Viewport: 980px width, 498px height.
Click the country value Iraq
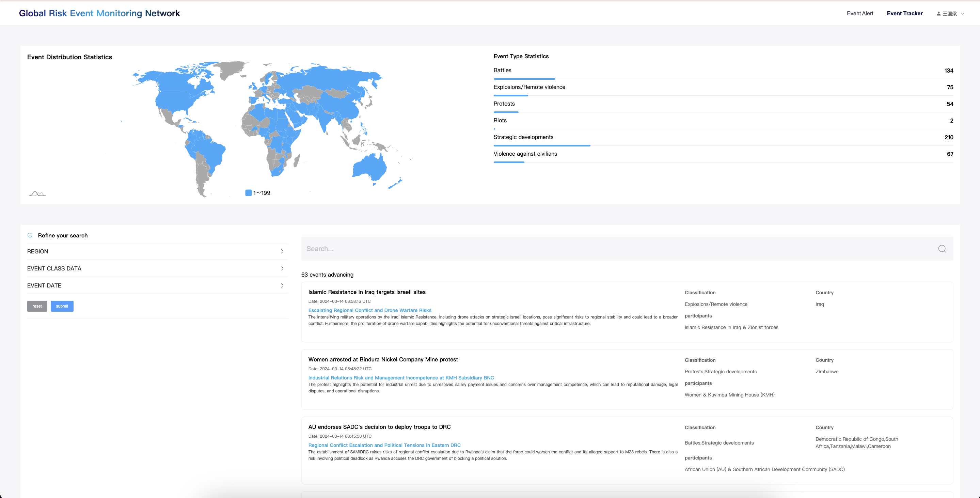(820, 305)
